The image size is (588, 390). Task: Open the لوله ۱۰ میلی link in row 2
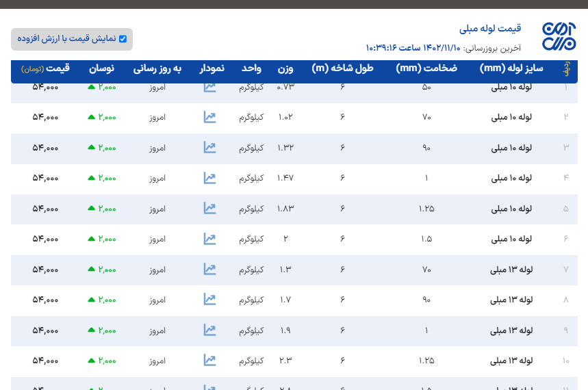511,117
